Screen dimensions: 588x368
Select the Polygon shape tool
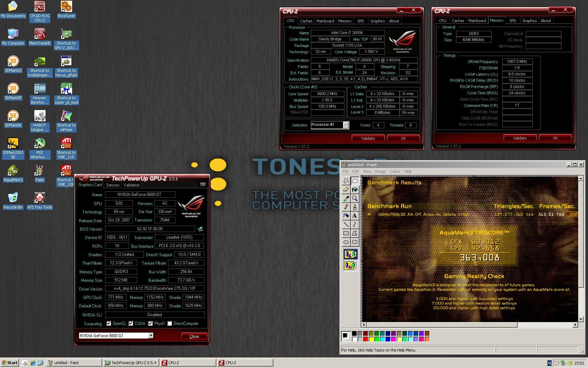coord(355,233)
